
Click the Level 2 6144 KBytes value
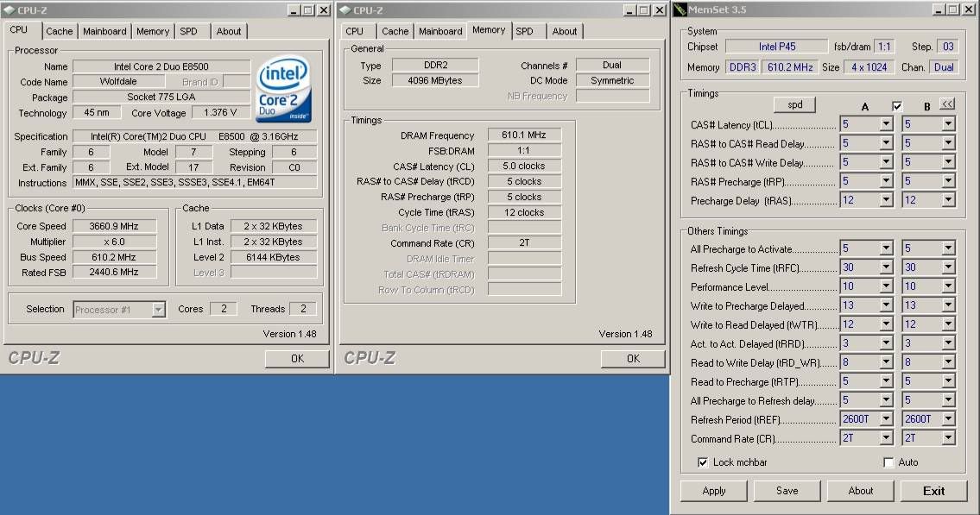pos(273,256)
